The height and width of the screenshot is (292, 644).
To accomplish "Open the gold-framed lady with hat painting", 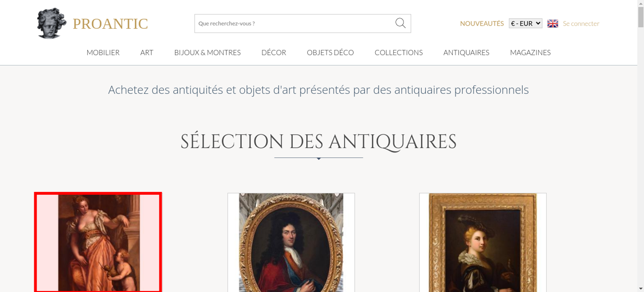I will [483, 242].
